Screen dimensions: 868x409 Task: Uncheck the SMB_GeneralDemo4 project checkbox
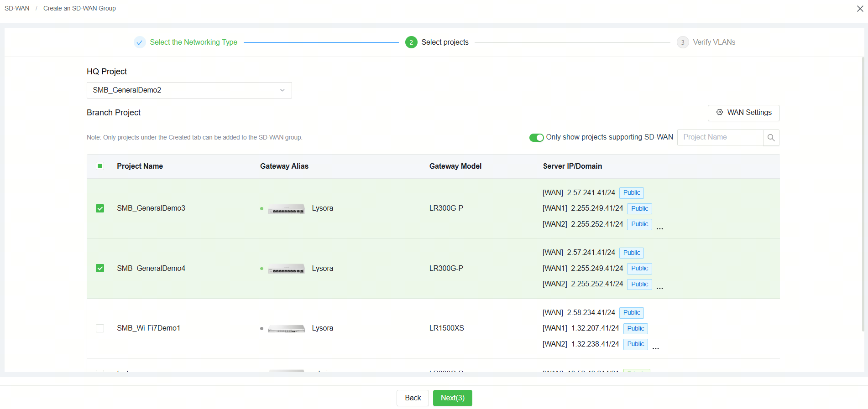coord(100,268)
